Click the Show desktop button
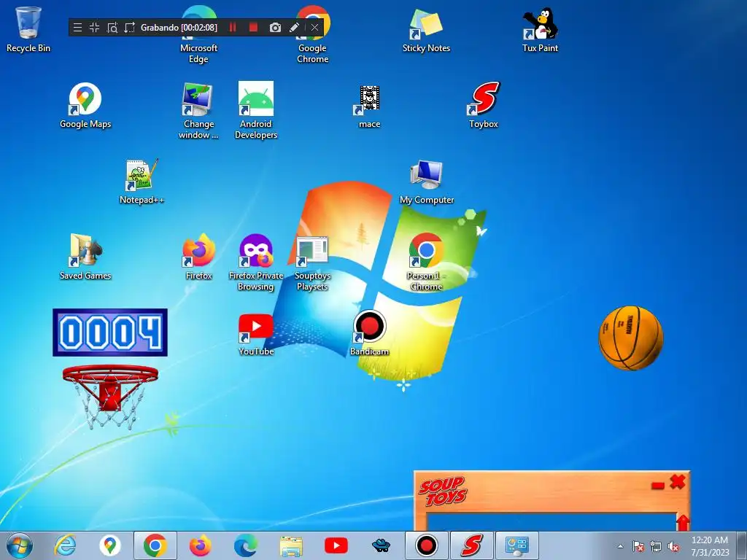This screenshot has height=560, width=747. point(741,545)
